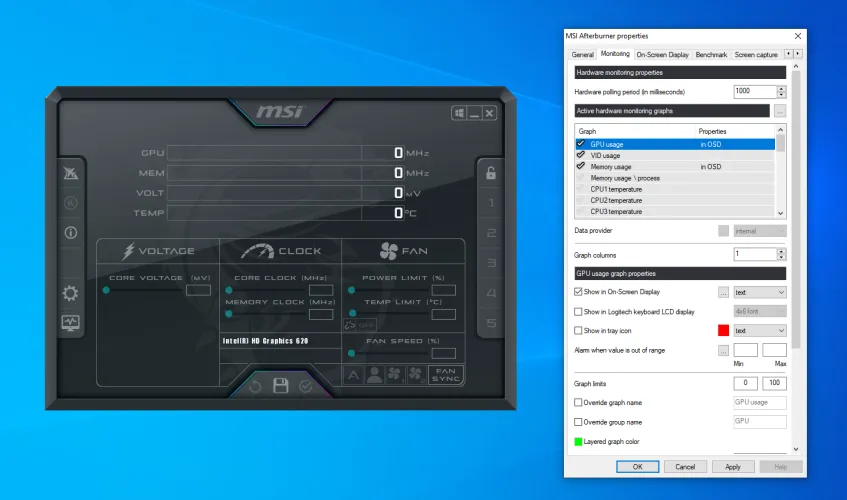This screenshot has width=847, height=500.
Task: Increase hardware polling period with up arrow
Action: [781, 87]
